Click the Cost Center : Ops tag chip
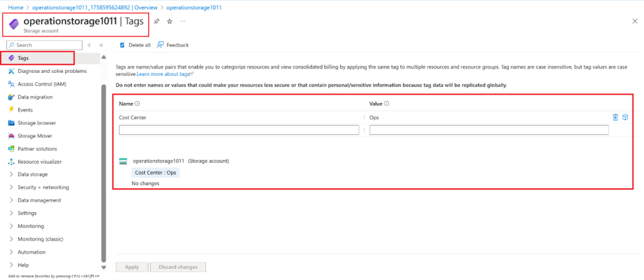644x280 pixels. click(x=155, y=173)
